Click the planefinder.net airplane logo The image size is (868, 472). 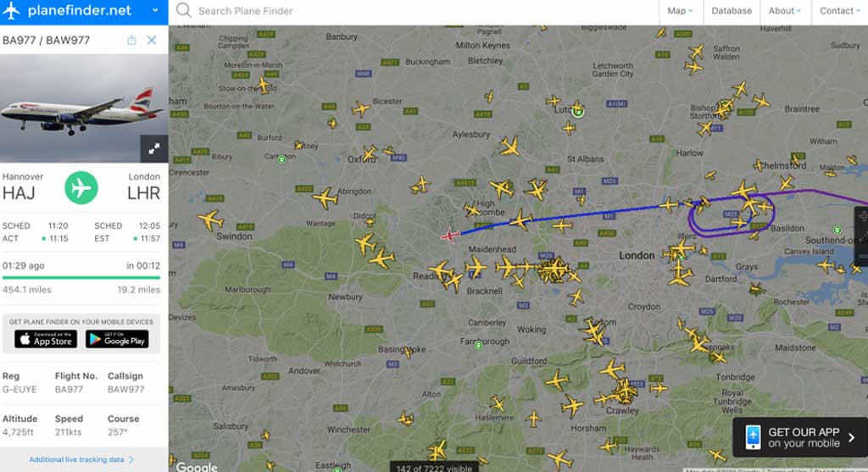click(11, 10)
